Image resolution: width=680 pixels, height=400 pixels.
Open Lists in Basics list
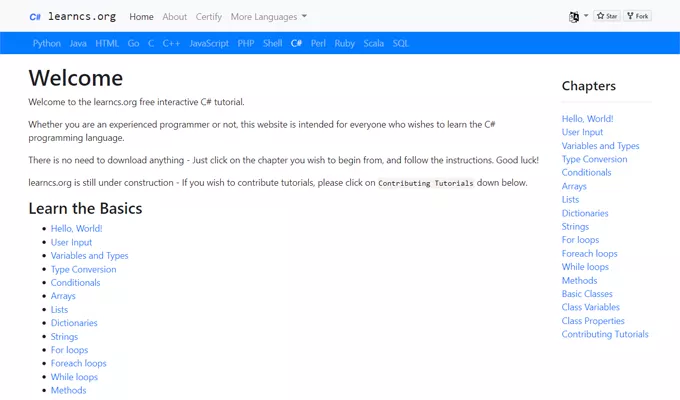point(59,309)
